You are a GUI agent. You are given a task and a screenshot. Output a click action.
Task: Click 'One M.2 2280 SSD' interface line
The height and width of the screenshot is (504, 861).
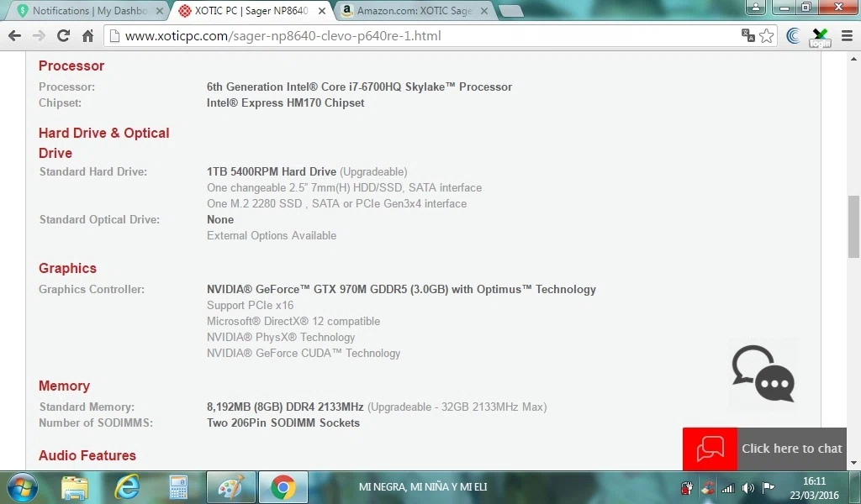tap(336, 203)
